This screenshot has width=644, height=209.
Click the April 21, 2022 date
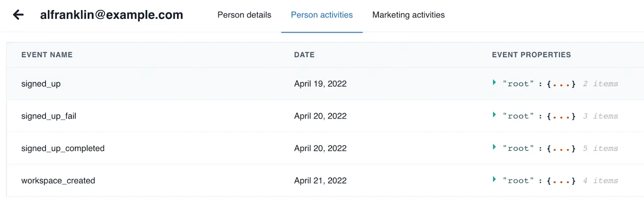point(320,180)
